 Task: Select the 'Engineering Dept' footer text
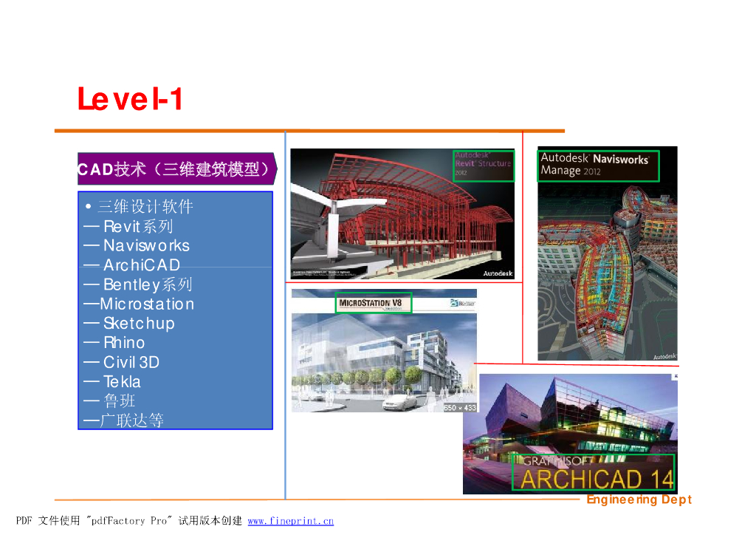(x=639, y=500)
